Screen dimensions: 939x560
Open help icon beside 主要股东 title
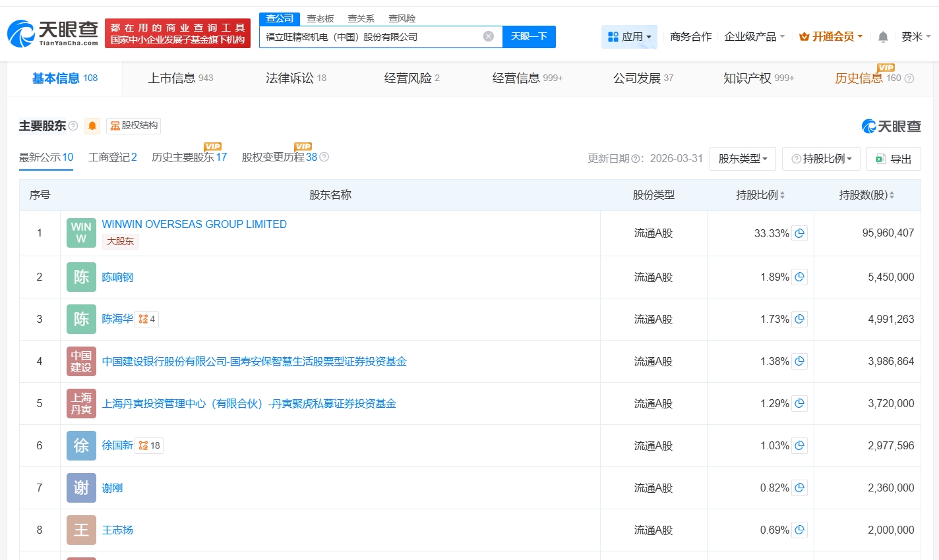(73, 126)
